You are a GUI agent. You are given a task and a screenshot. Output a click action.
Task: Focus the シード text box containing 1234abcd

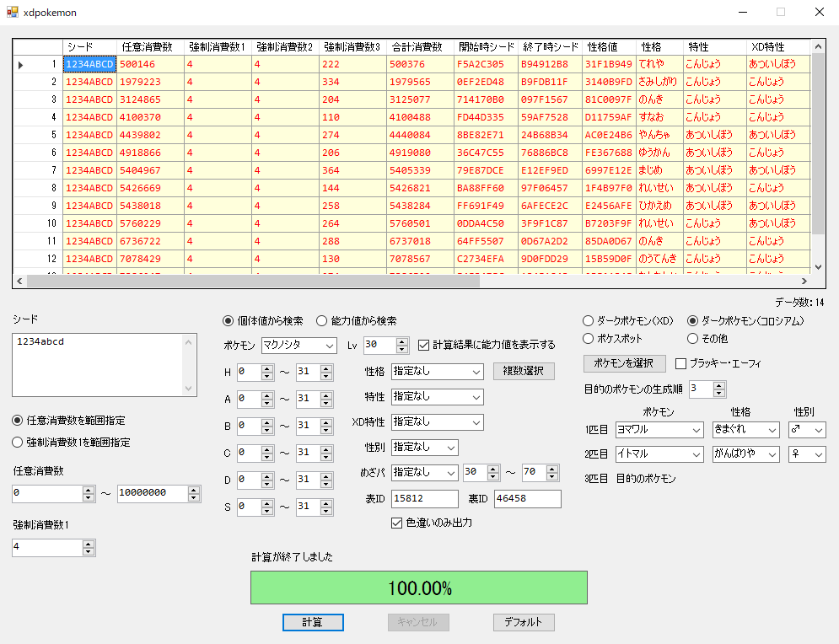pos(105,365)
